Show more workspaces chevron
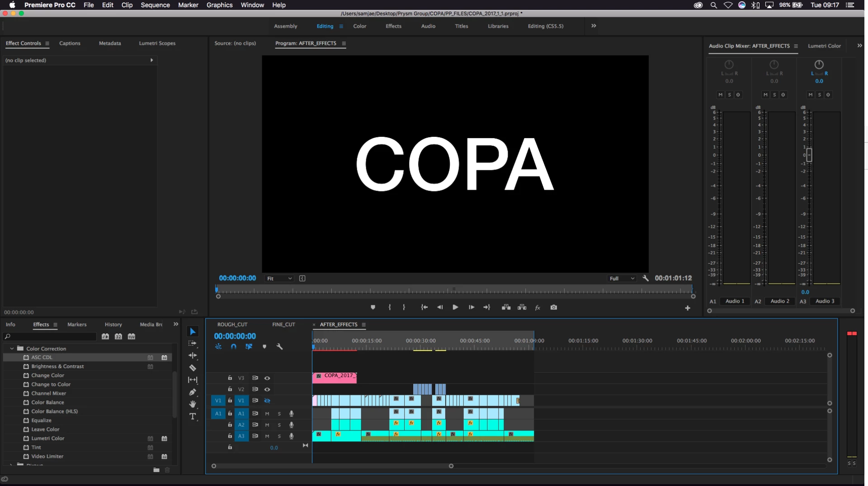Image resolution: width=868 pixels, height=486 pixels. click(594, 26)
